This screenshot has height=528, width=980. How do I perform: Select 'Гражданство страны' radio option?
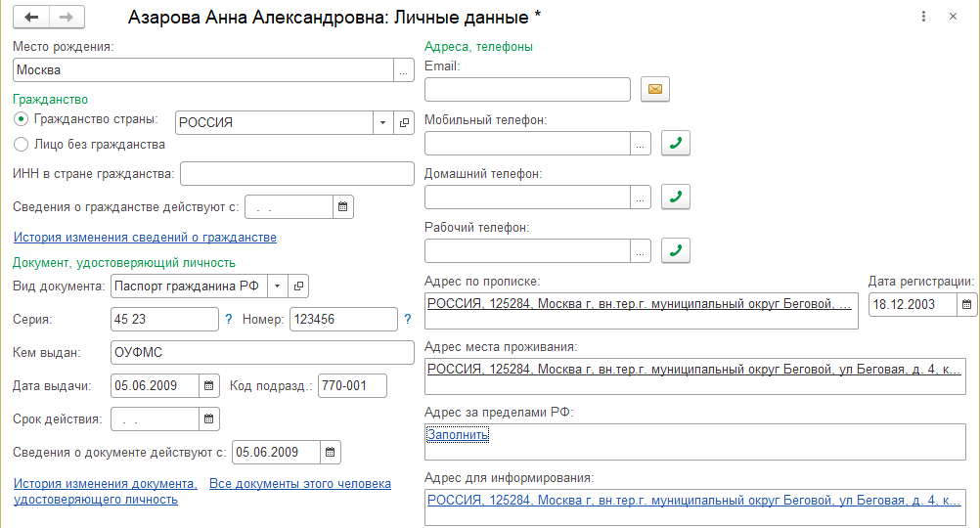coord(22,119)
